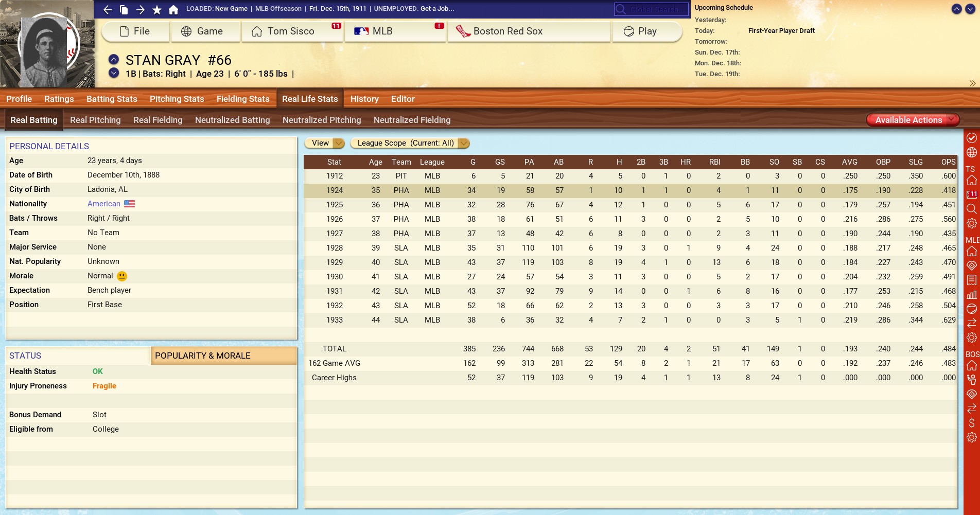The height and width of the screenshot is (515, 980).
Task: Go to previous player with up arrow
Action: pyautogui.click(x=114, y=60)
